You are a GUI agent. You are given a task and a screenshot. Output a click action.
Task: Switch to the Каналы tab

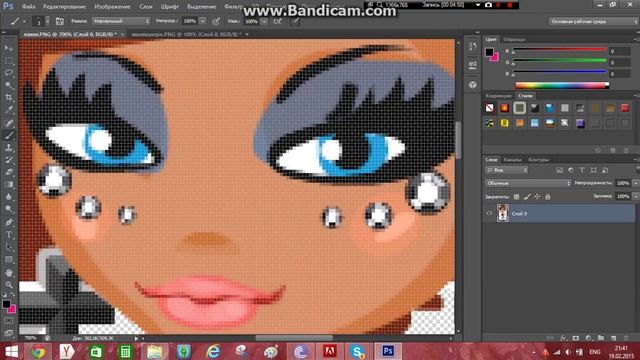[x=512, y=160]
